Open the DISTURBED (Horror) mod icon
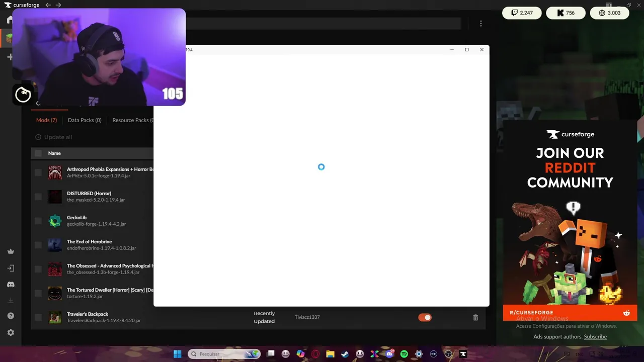The width and height of the screenshot is (644, 362). [55, 197]
